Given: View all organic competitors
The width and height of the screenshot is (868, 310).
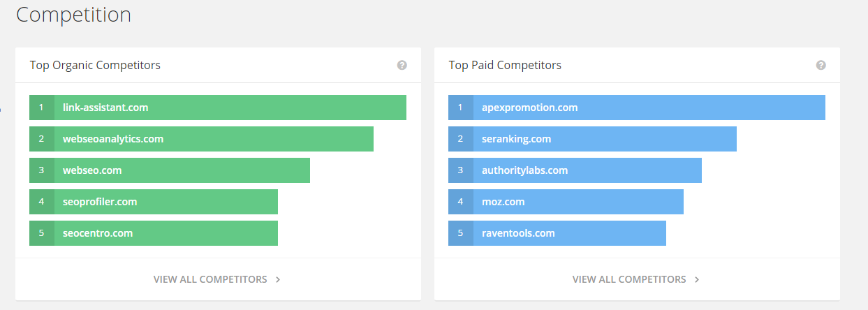Looking at the screenshot, I should click(x=210, y=279).
